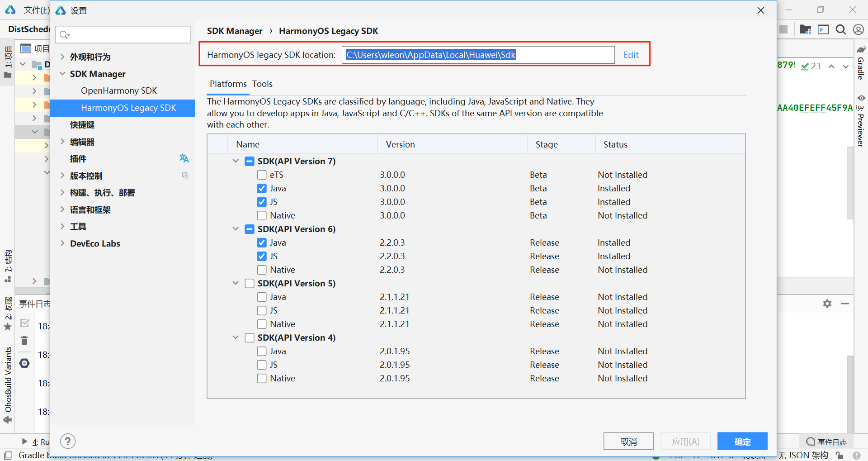Collapse the SDK(API Version 6) group
Viewport: 868px width, 461px height.
click(x=236, y=229)
